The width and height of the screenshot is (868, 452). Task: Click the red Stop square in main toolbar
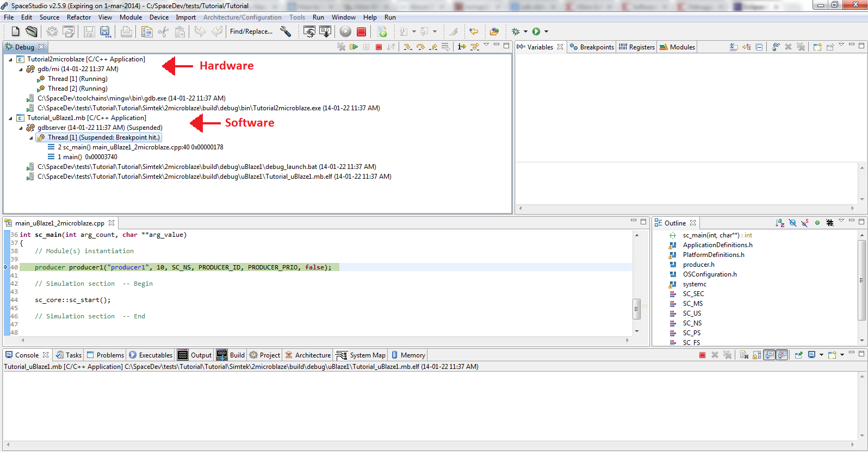[x=361, y=32]
